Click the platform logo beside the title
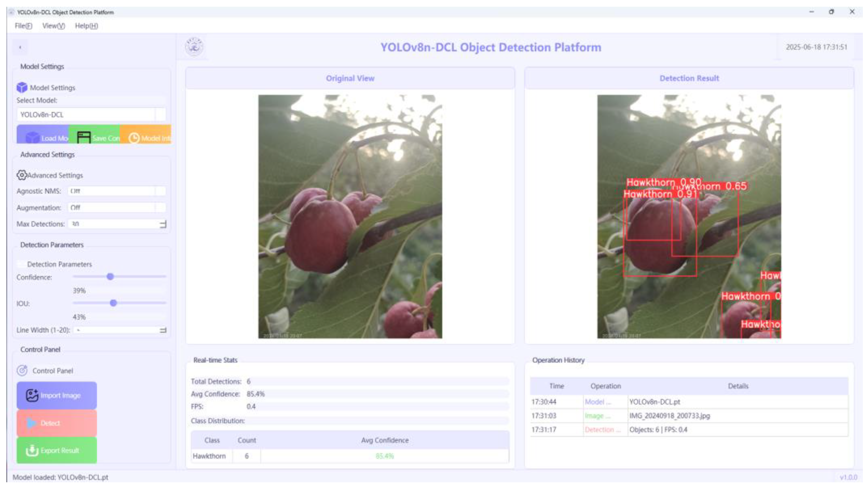 (194, 47)
